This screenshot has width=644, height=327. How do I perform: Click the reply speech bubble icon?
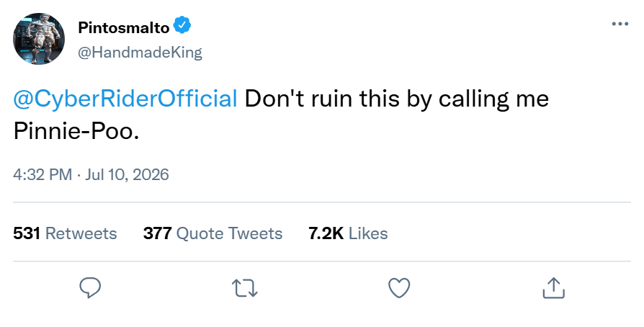coord(90,287)
